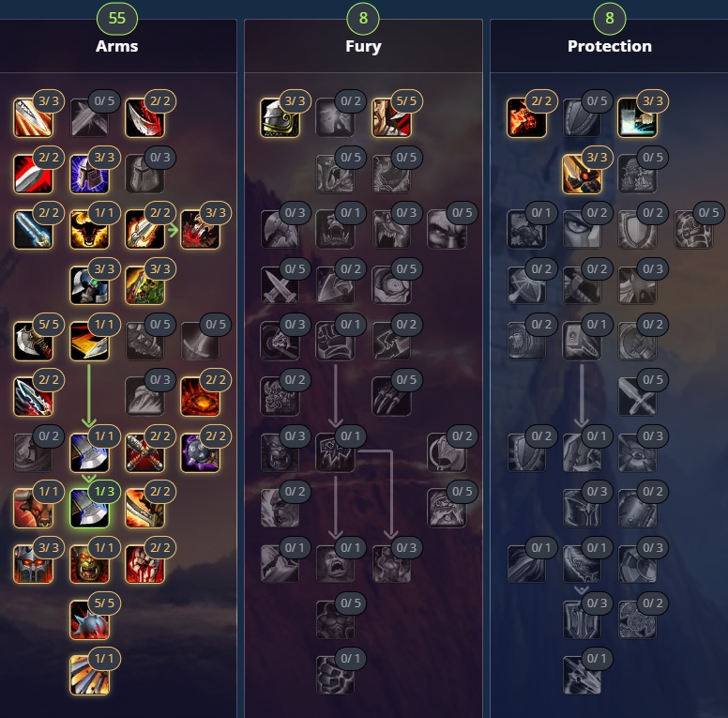Click the only greyed 0/2 talent in Arms
The width and height of the screenshot is (728, 718).
34,452
